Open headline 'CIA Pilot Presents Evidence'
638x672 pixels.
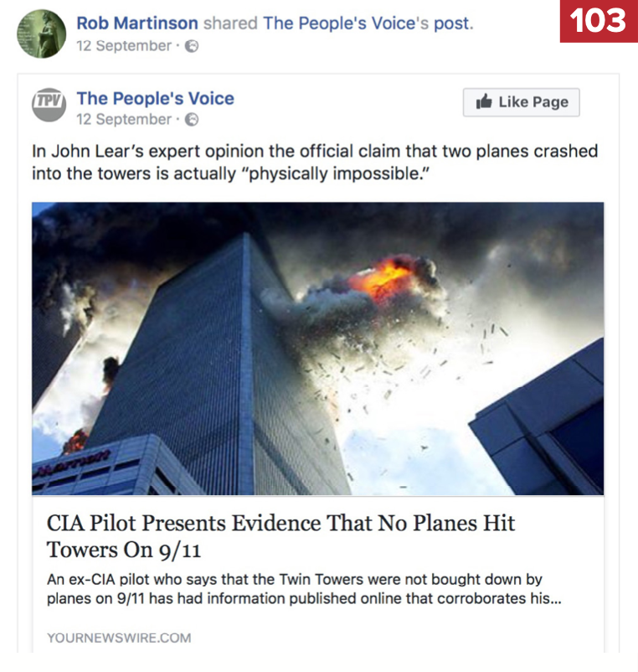[280, 536]
